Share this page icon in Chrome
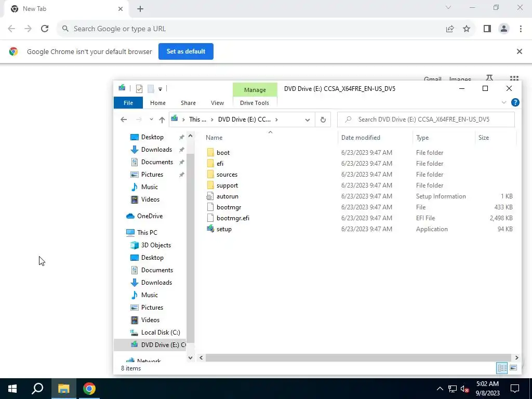The image size is (532, 399). (x=450, y=29)
